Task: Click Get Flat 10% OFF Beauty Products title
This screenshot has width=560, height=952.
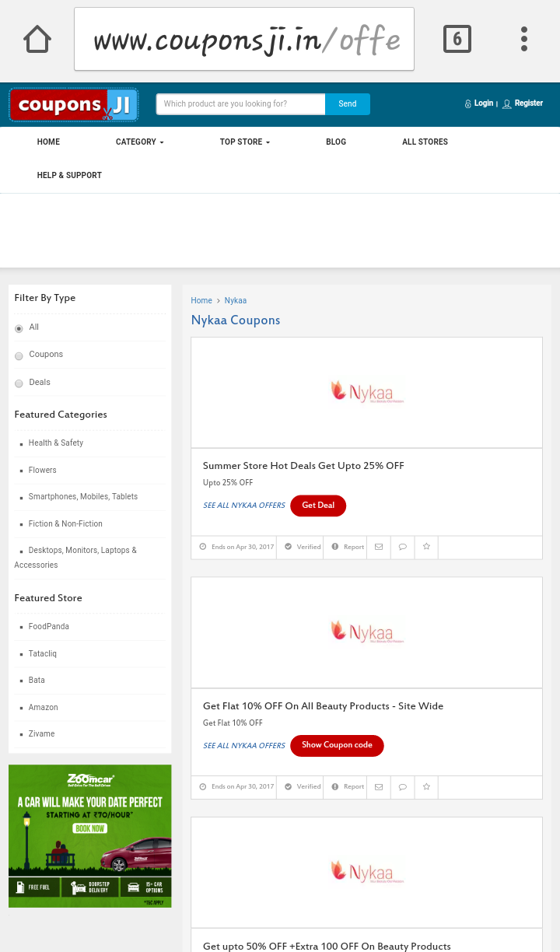Action: (x=324, y=706)
